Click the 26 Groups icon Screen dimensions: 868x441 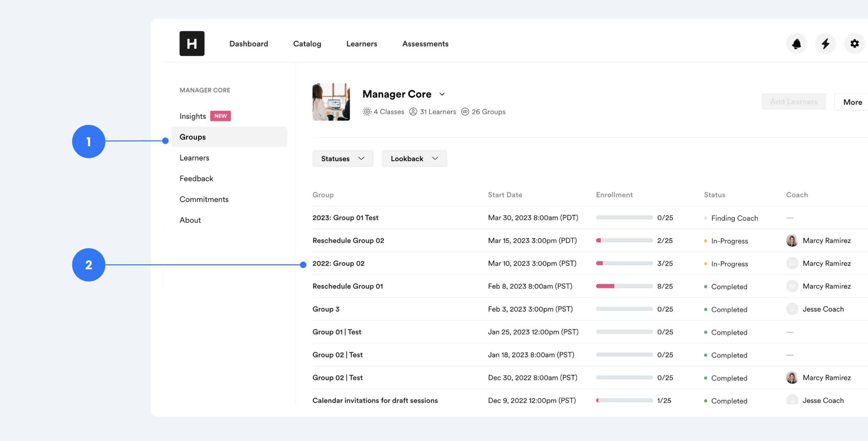[x=466, y=112]
